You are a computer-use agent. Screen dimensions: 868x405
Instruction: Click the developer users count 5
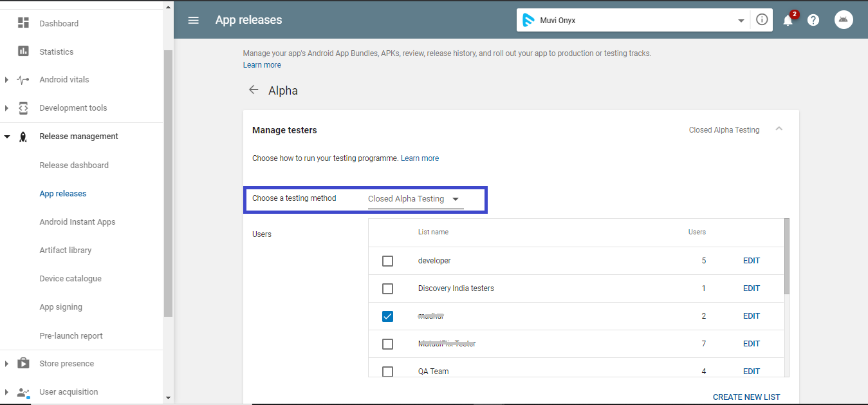(704, 261)
